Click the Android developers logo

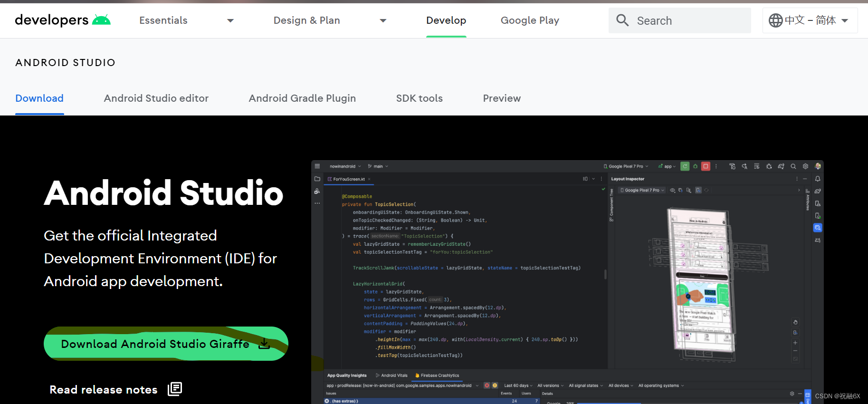coord(63,20)
